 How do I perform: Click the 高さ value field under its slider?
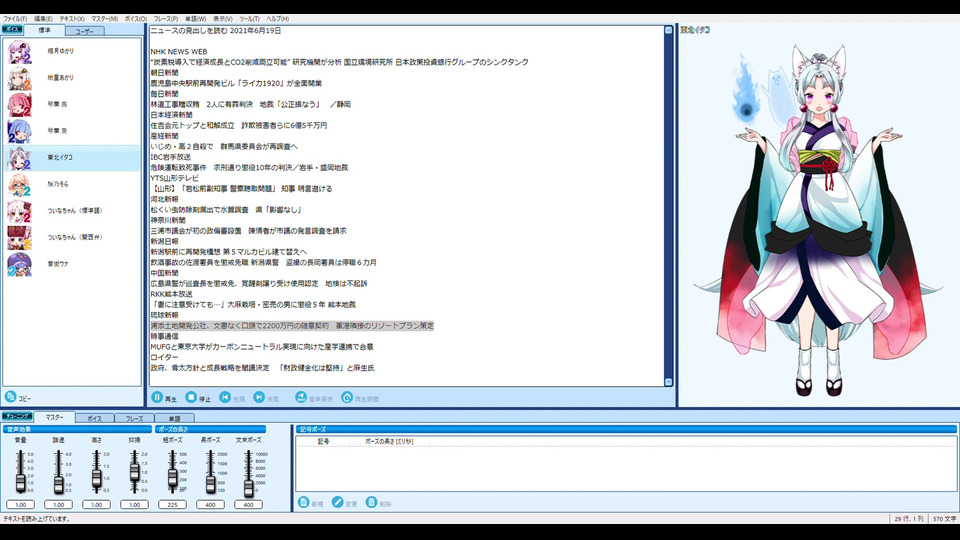96,504
